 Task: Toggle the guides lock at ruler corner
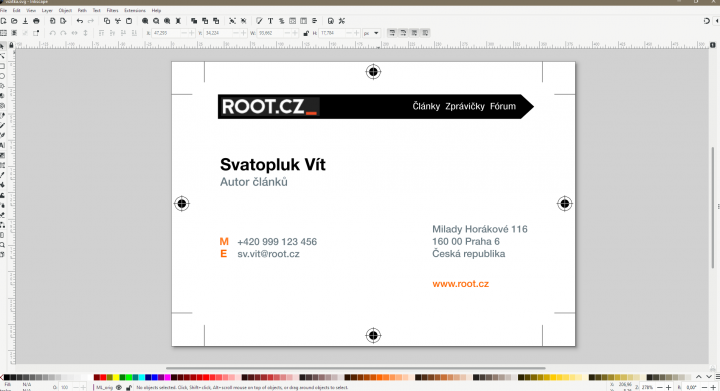click(x=11, y=45)
